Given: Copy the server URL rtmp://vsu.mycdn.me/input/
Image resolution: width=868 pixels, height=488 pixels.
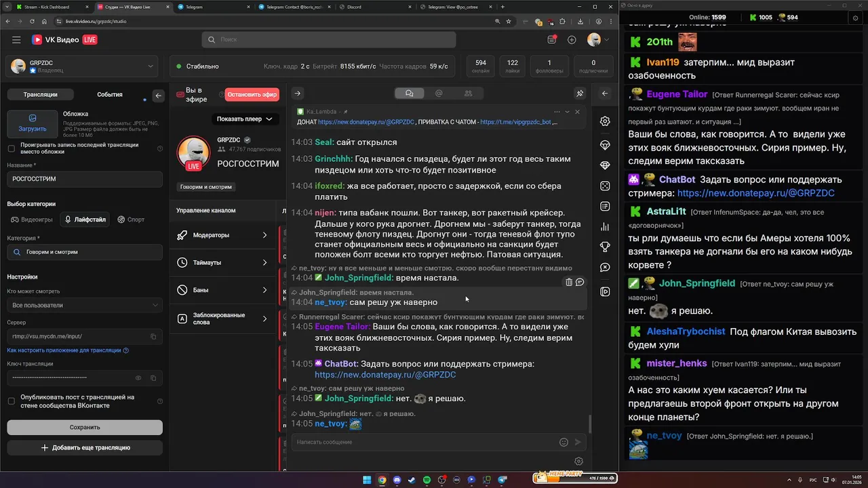Looking at the screenshot, I should tap(153, 336).
